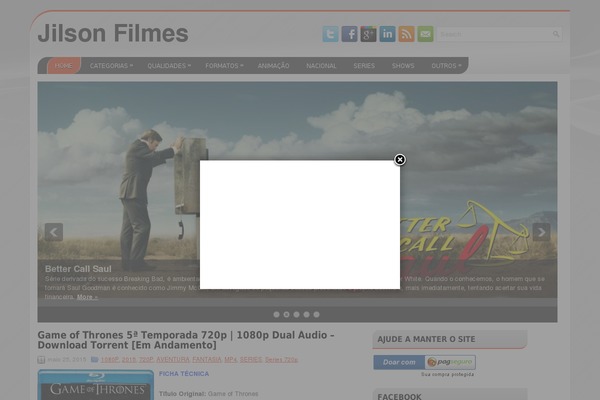Viewport: 600px width, 400px height.
Task: Open the Nacional menu item
Action: tap(321, 65)
